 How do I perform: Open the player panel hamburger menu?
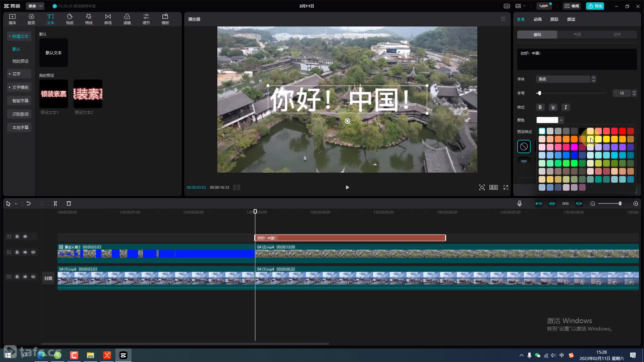click(x=503, y=19)
